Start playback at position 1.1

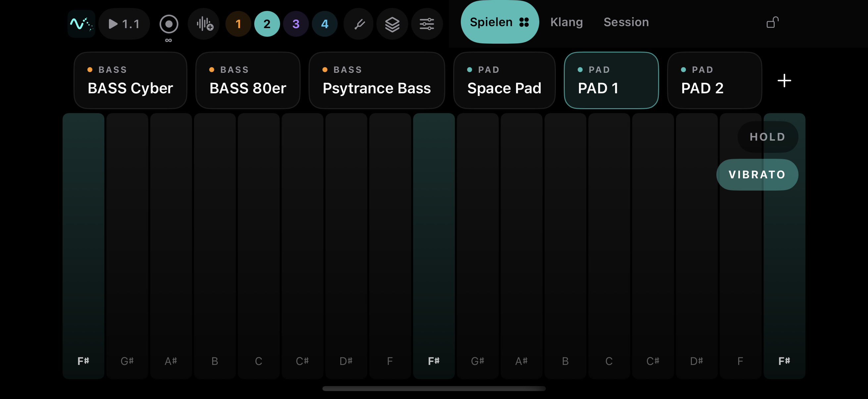point(124,24)
